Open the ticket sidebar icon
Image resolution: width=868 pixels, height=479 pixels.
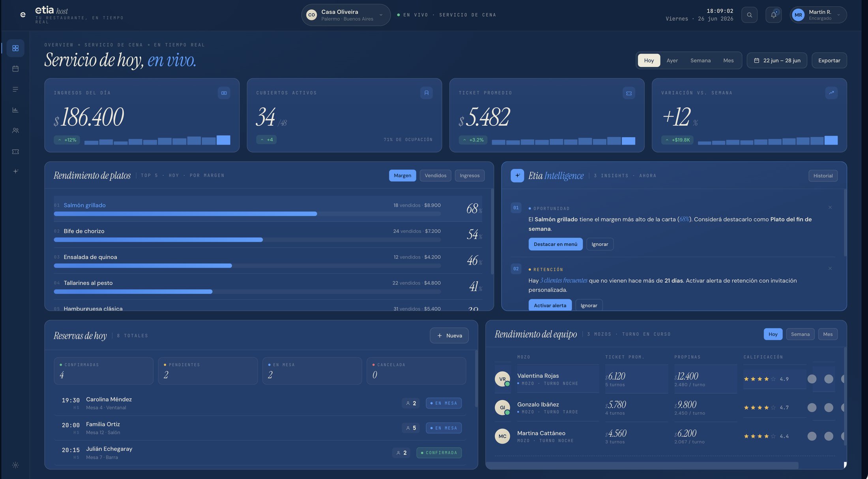[15, 151]
